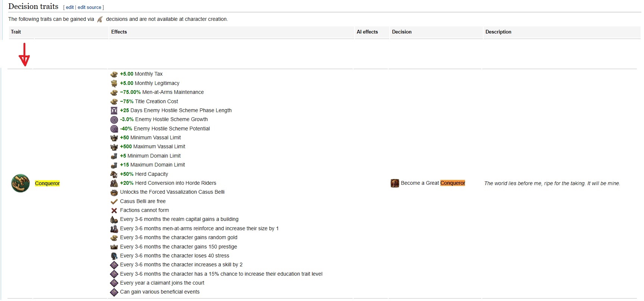Click the Effects column header

tap(119, 32)
